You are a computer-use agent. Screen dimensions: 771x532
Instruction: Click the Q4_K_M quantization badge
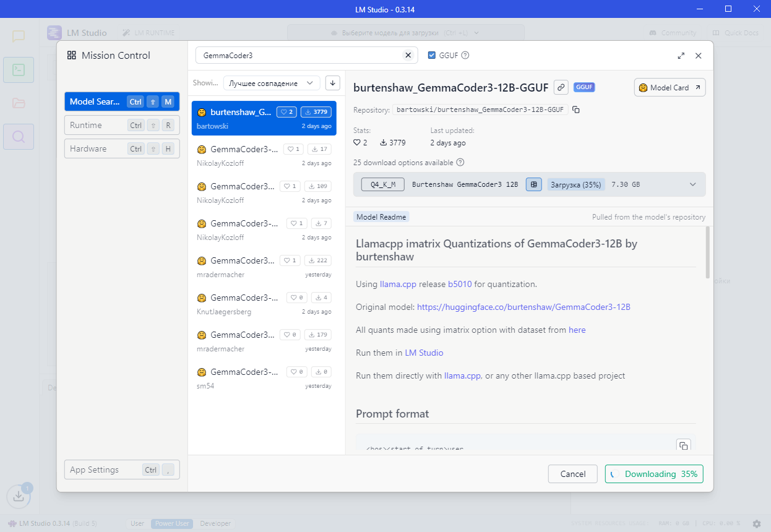coord(383,184)
